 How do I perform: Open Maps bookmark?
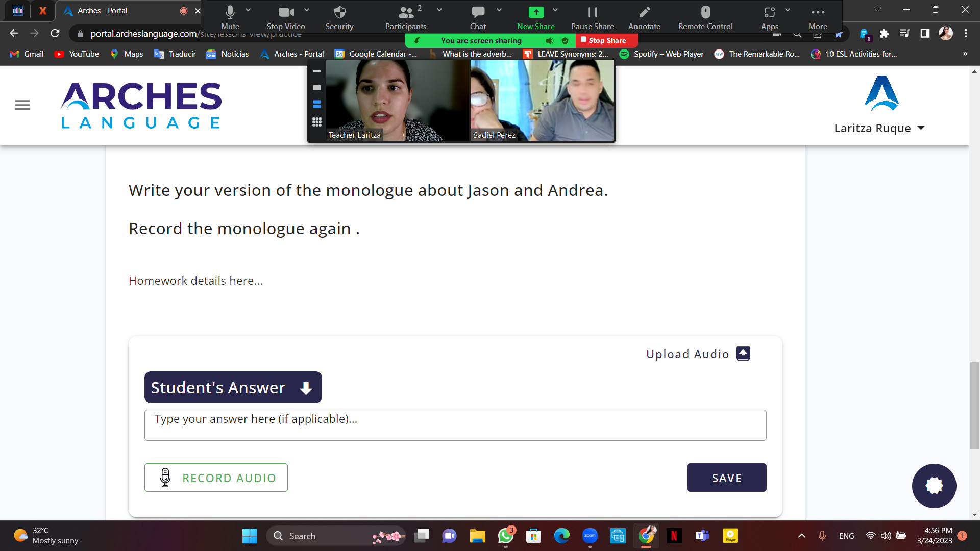(127, 54)
